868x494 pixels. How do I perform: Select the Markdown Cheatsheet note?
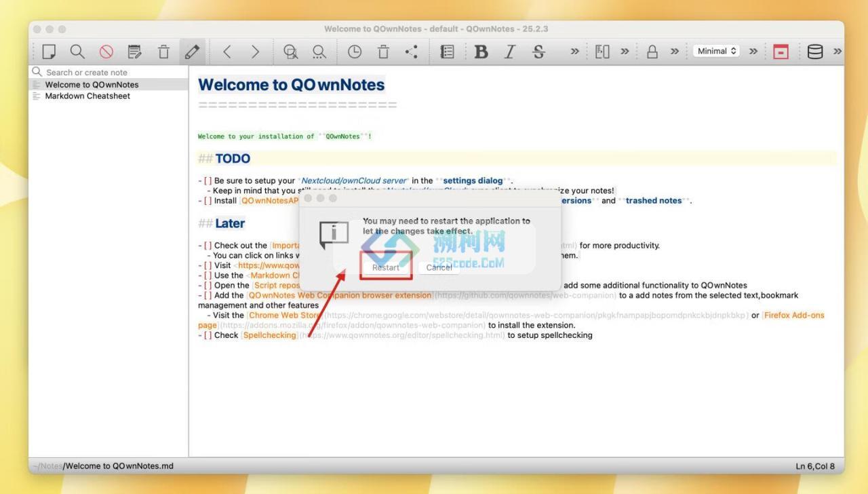click(108, 96)
